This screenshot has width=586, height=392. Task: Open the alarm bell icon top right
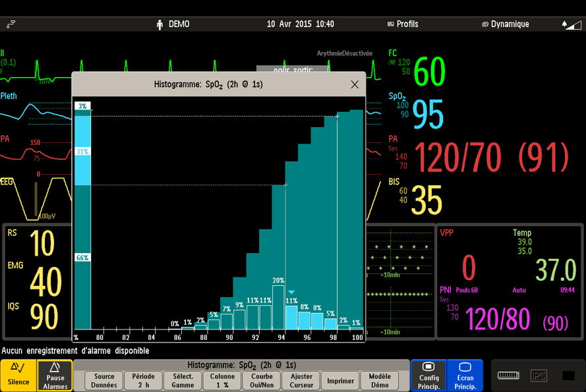564,24
